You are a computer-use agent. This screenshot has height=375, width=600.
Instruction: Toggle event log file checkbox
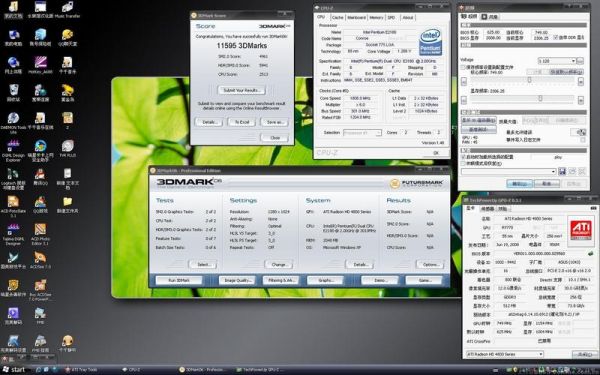[583, 140]
